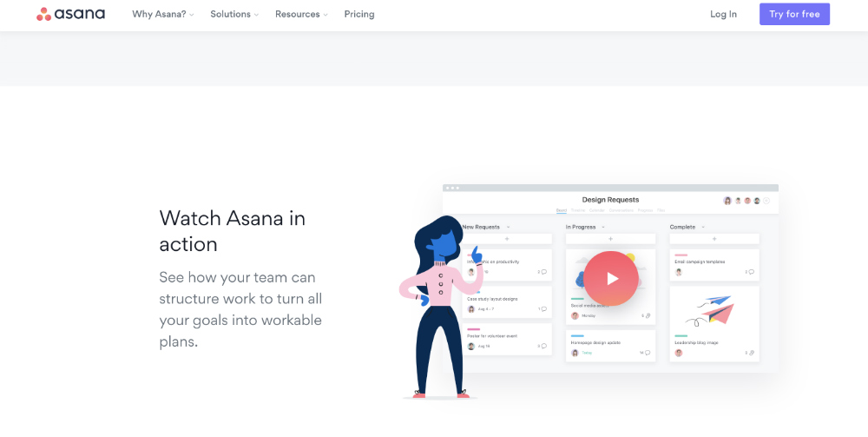Click attachment icon on Leadership blog image card
868x437 pixels.
751,352
